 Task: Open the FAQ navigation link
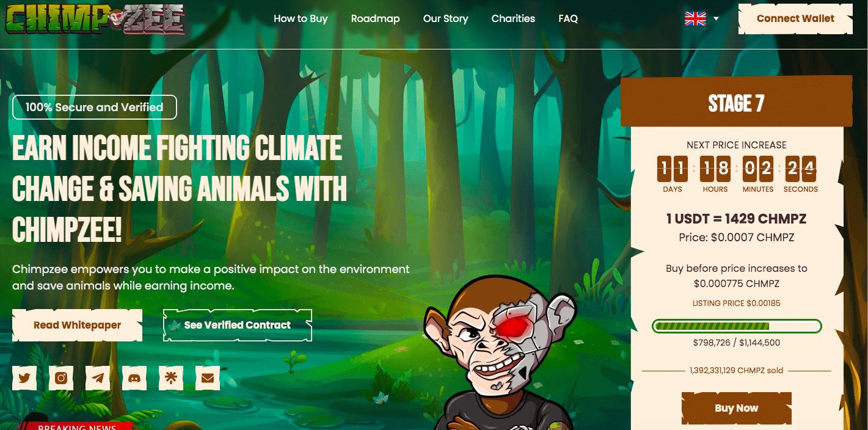(568, 18)
